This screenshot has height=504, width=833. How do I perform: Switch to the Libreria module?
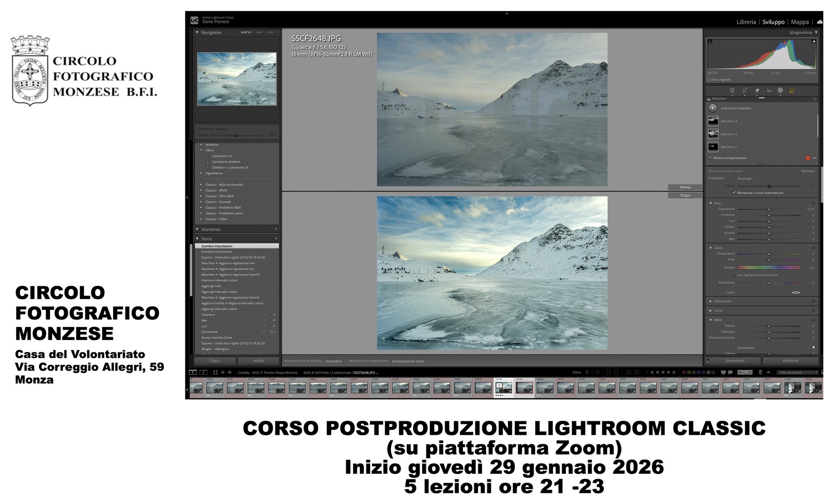pos(746,22)
